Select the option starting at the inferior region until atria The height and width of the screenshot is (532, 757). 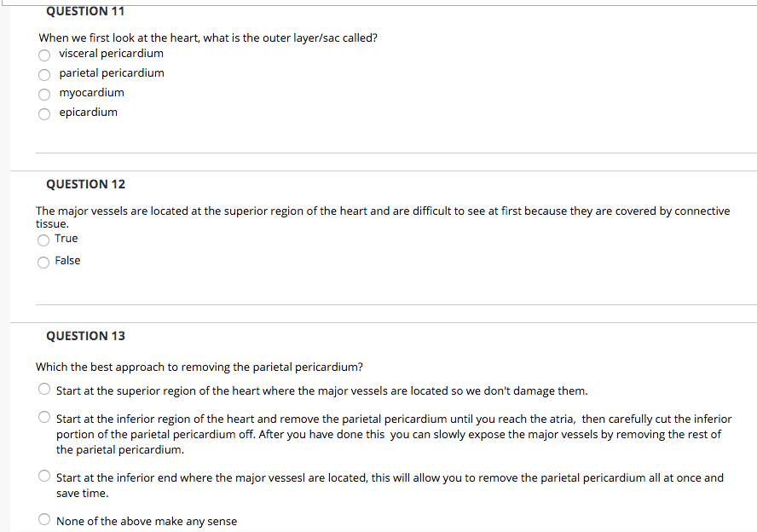(43, 417)
